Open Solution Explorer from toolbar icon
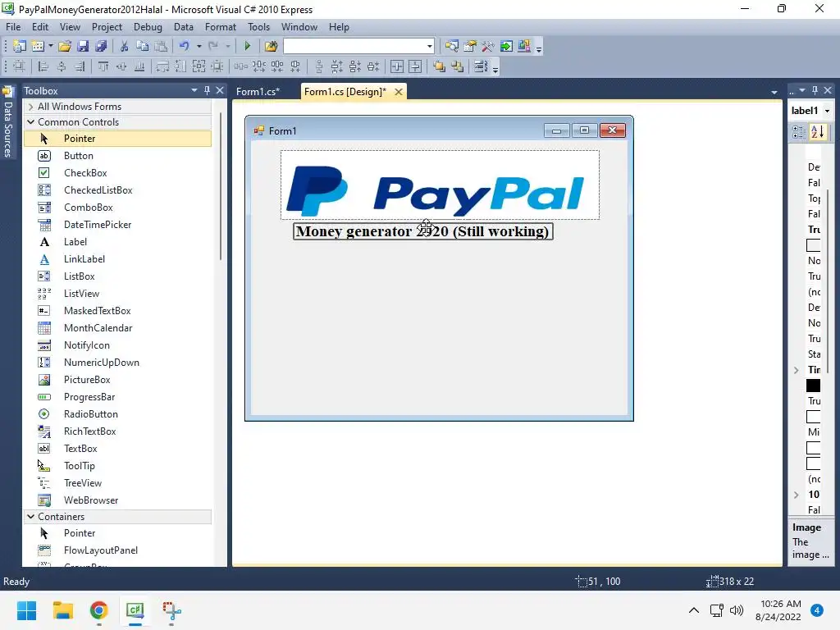 click(x=452, y=46)
